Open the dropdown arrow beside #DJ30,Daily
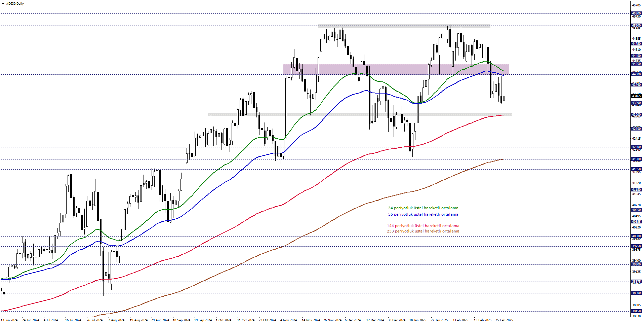 click(3, 4)
